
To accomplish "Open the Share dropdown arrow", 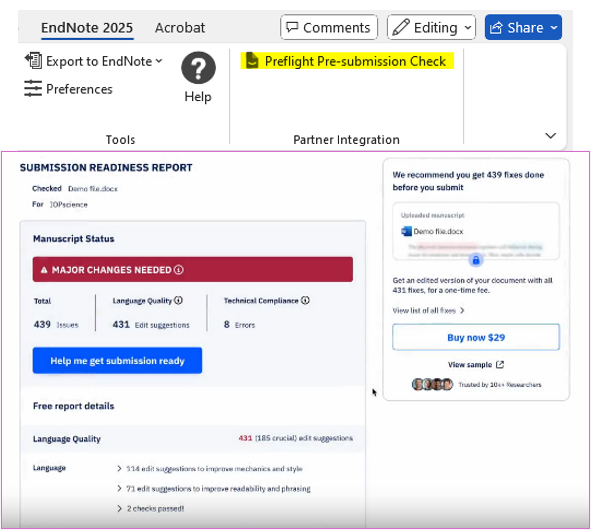I will pos(554,27).
